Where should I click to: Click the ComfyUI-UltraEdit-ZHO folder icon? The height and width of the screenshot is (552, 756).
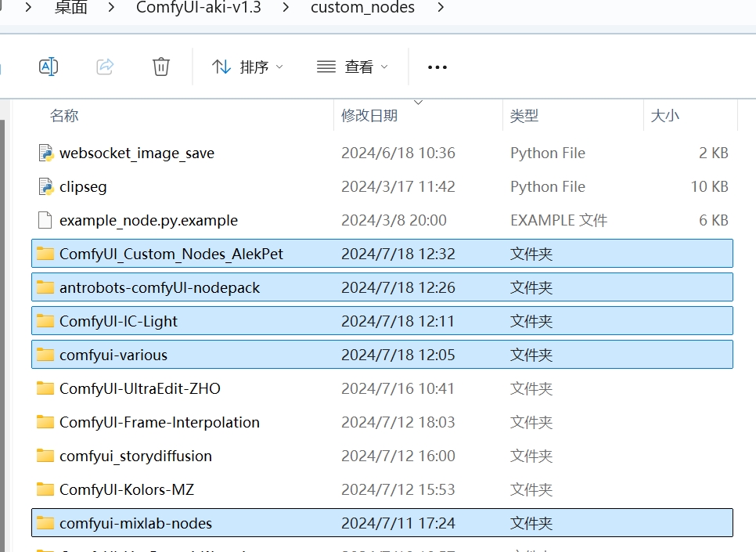coord(45,388)
